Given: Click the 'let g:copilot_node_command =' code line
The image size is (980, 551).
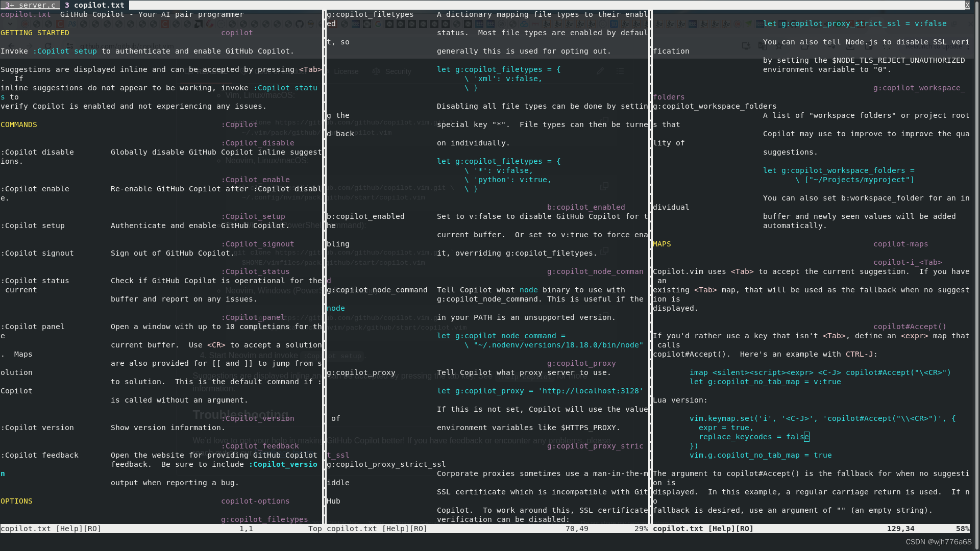Looking at the screenshot, I should 501,336.
